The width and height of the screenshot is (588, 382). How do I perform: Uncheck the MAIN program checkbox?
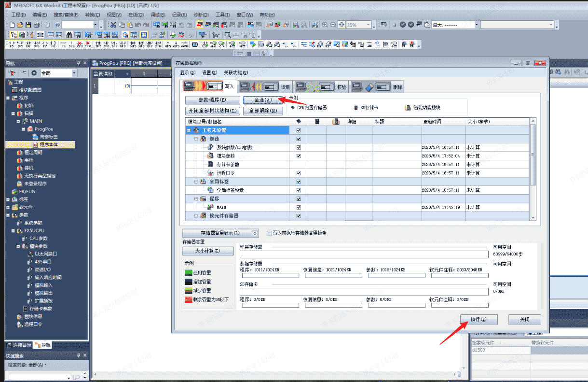pyautogui.click(x=299, y=207)
